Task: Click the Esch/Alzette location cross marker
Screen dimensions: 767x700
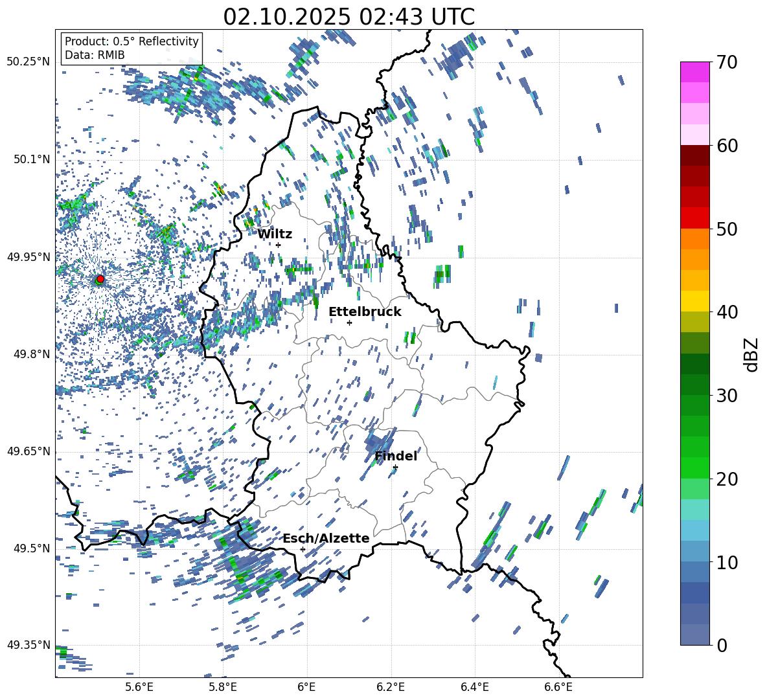Action: [303, 549]
